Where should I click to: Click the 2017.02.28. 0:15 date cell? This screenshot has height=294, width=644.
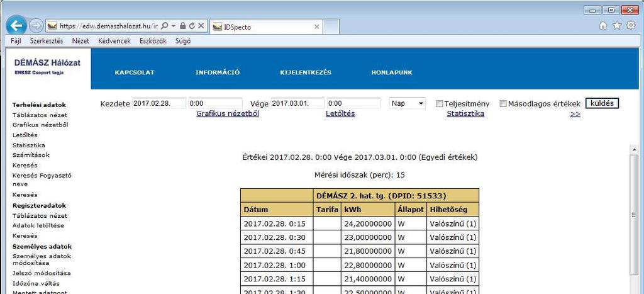(277, 223)
